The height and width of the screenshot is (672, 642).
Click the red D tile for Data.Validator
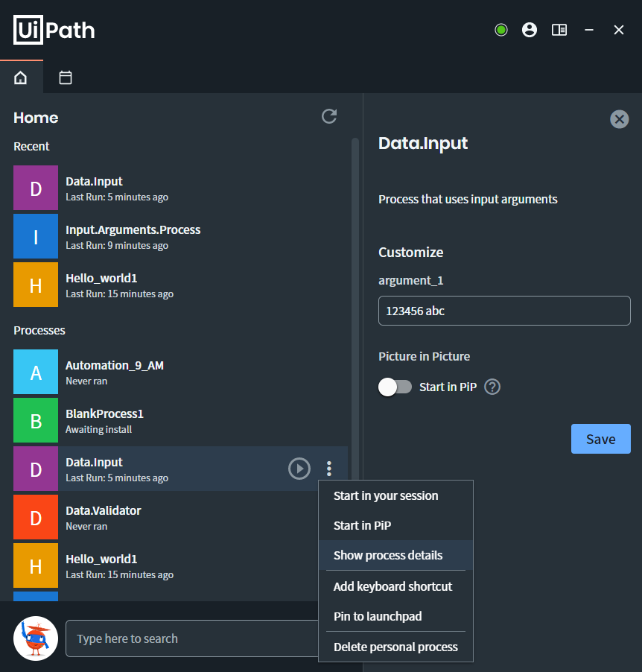coord(36,517)
